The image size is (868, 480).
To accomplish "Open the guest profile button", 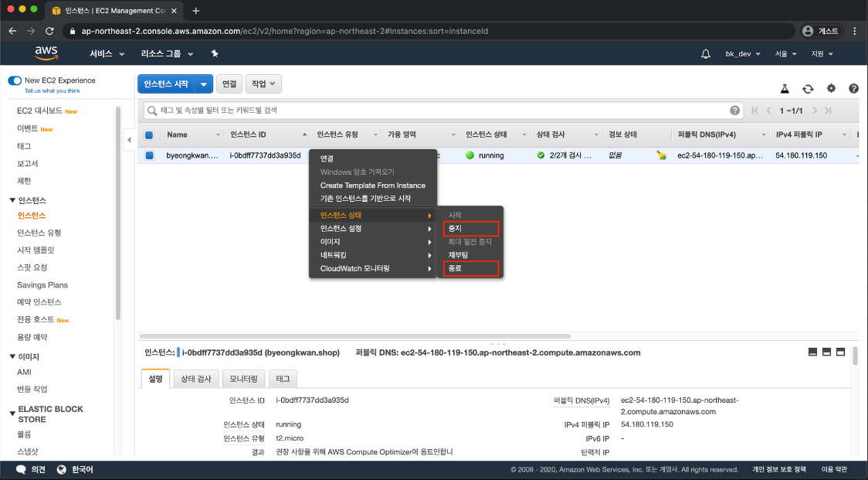I will click(x=822, y=31).
